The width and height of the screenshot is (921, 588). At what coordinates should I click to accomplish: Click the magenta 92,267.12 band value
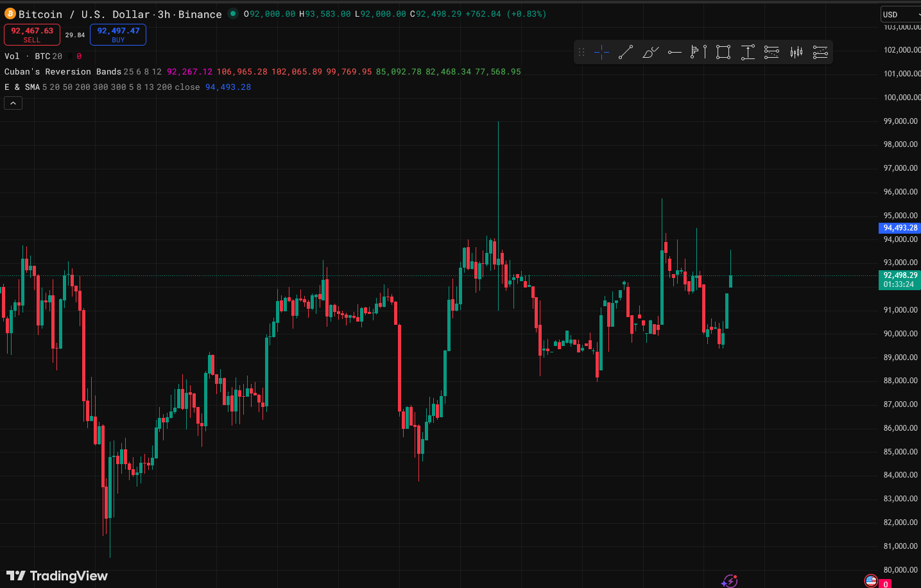click(x=189, y=72)
